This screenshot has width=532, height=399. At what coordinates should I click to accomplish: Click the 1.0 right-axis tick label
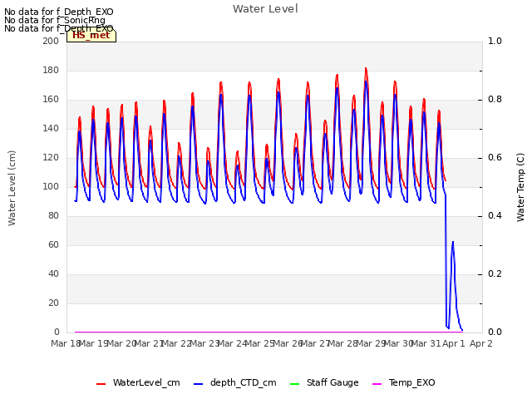click(x=495, y=41)
